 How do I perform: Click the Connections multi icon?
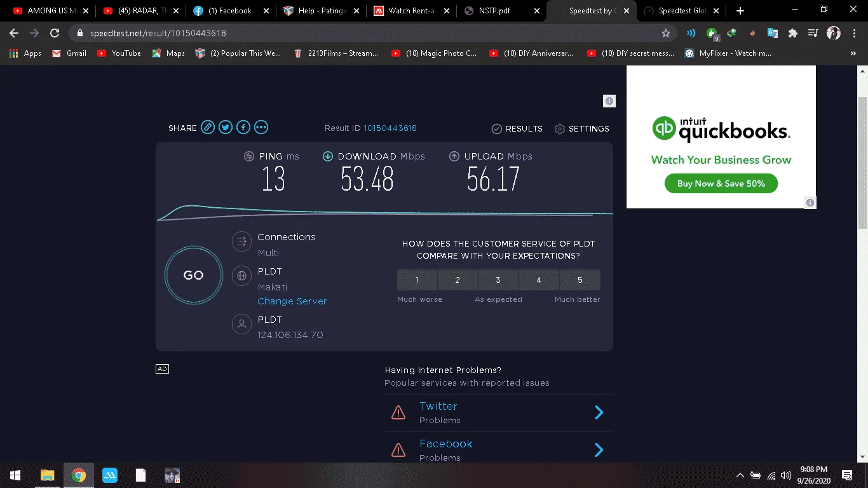241,241
